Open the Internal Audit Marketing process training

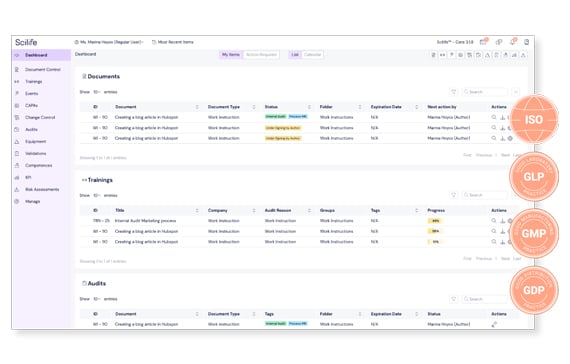tap(145, 221)
